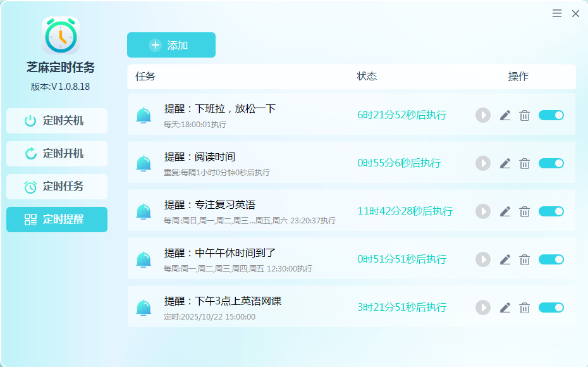Switch to the 定时任务 timed tasks panel
Screen dimensions: 588x367
coord(56,186)
